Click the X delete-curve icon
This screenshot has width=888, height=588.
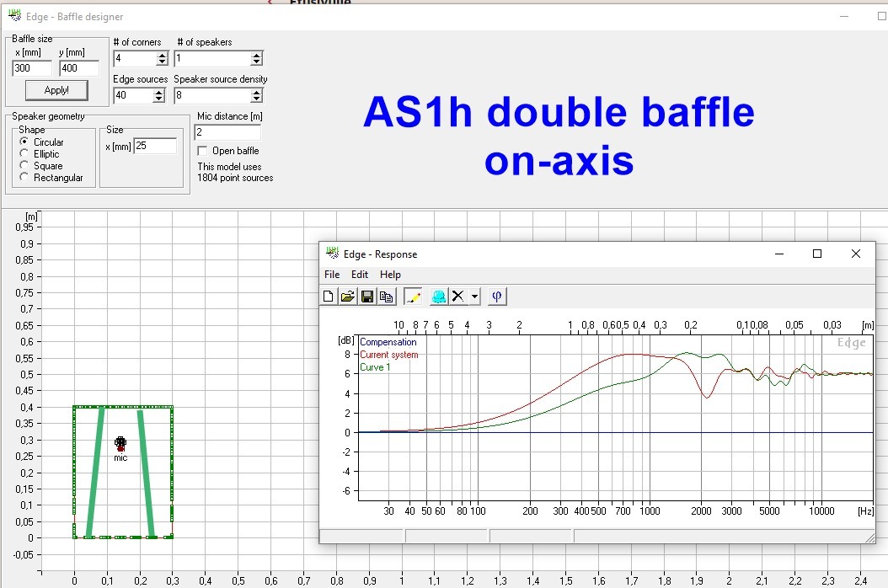point(457,297)
